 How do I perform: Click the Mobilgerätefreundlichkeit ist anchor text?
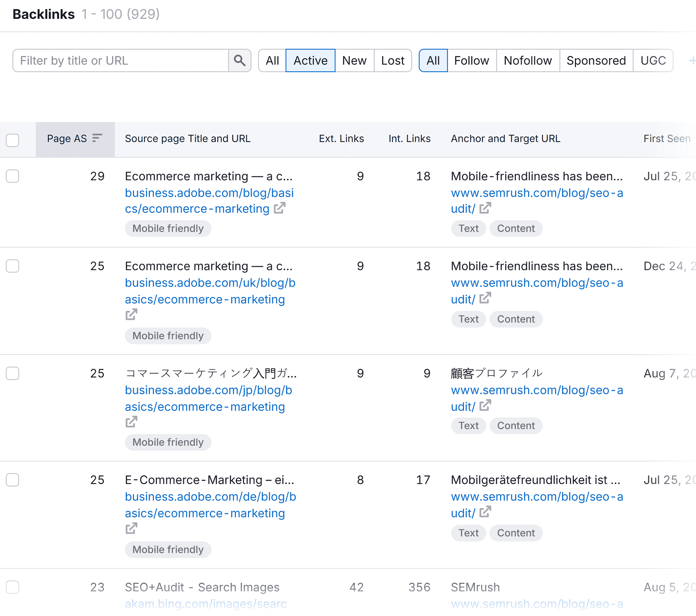pos(535,480)
